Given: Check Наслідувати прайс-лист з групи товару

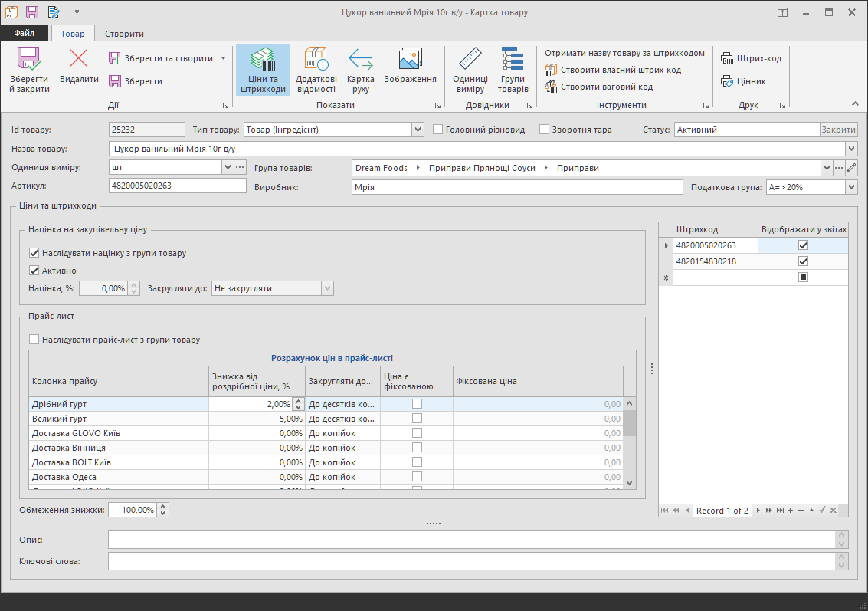Looking at the screenshot, I should point(34,340).
